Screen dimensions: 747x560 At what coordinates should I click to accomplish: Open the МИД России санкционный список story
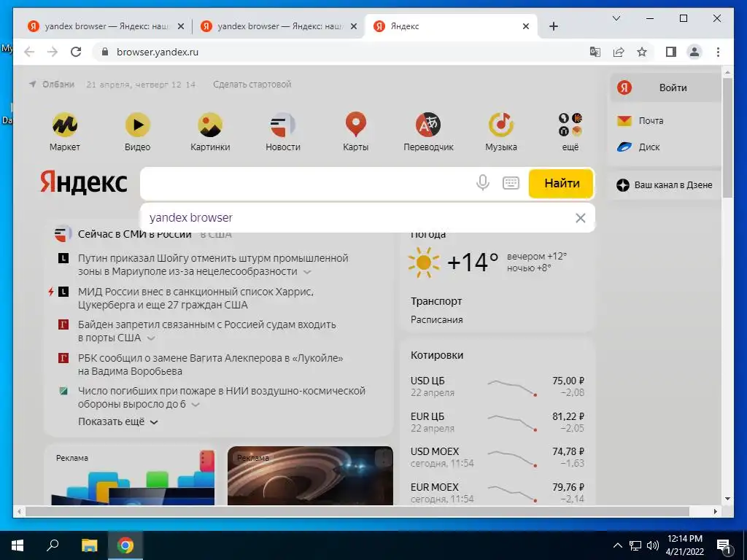pos(196,298)
